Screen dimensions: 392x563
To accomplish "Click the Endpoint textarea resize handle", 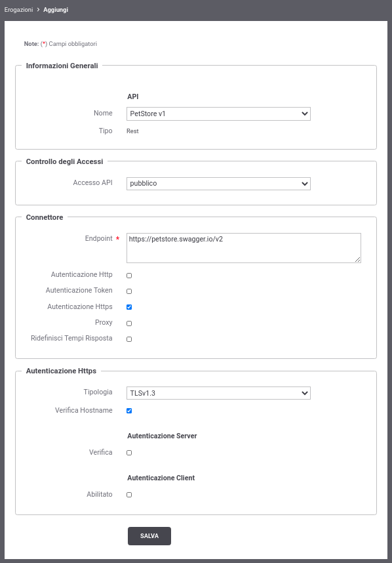I will click(x=357, y=260).
